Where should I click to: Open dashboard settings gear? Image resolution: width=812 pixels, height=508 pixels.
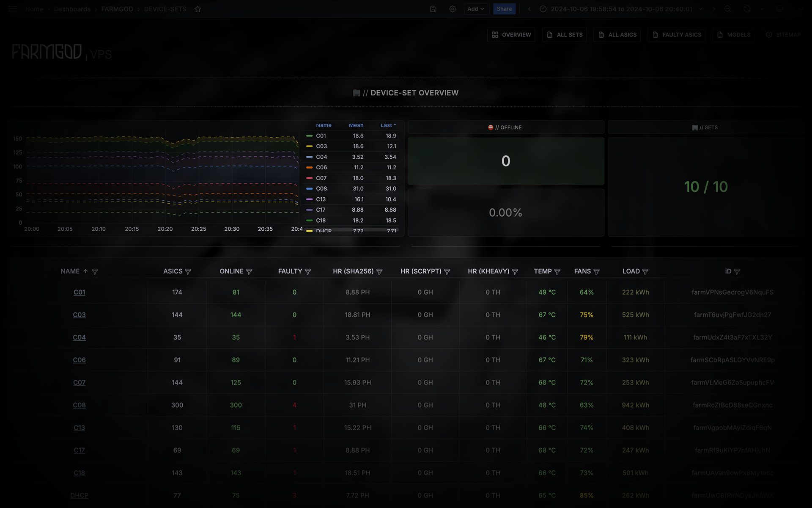click(453, 9)
